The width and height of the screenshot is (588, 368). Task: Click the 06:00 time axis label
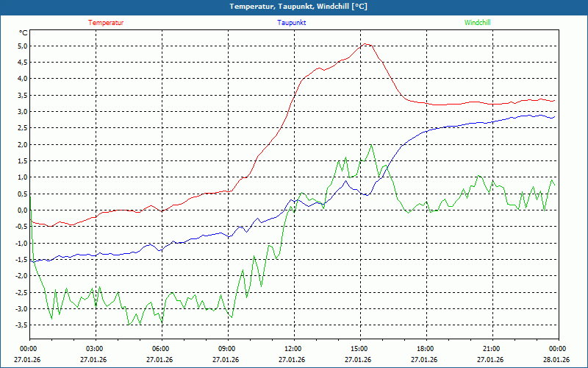point(162,349)
